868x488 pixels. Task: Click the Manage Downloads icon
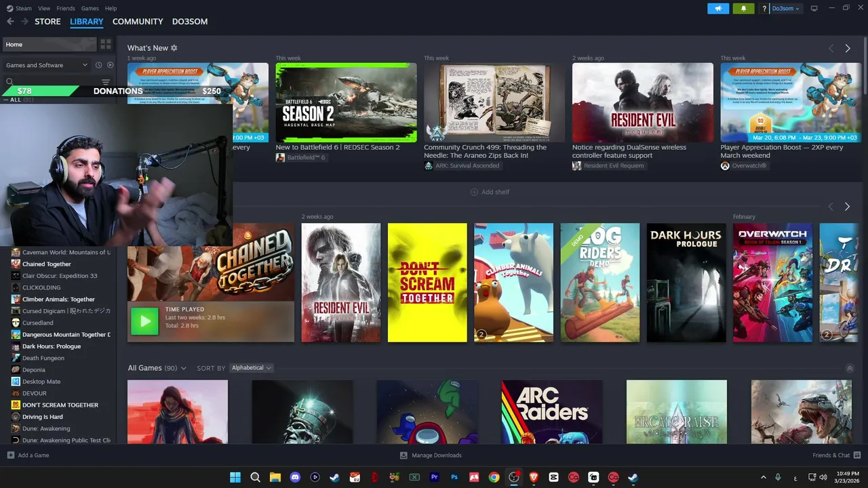403,455
